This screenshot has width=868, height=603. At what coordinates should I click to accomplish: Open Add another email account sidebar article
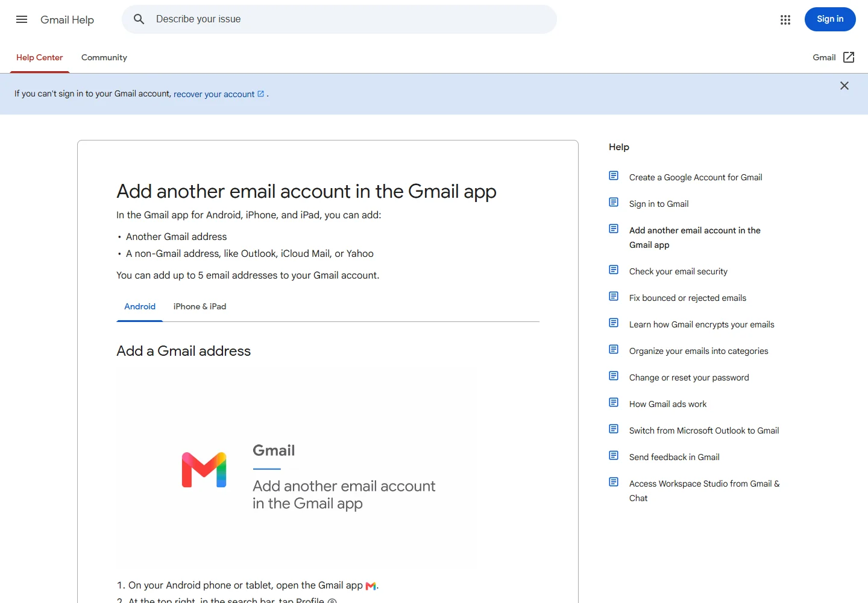pyautogui.click(x=695, y=238)
